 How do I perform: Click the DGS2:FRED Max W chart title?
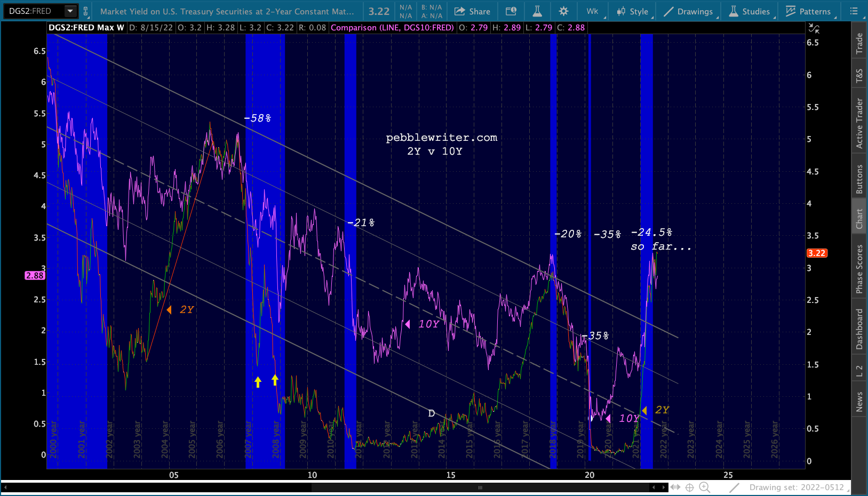click(x=86, y=28)
